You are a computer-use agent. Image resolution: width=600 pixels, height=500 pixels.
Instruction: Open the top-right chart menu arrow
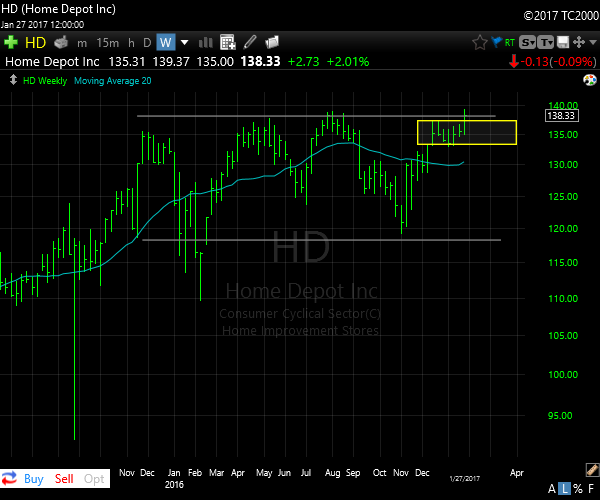pyautogui.click(x=593, y=42)
